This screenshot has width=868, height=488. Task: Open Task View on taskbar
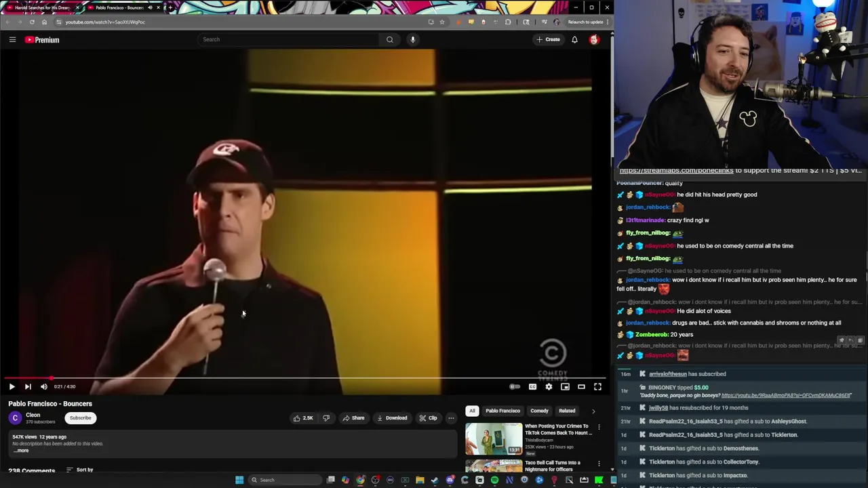pyautogui.click(x=330, y=480)
